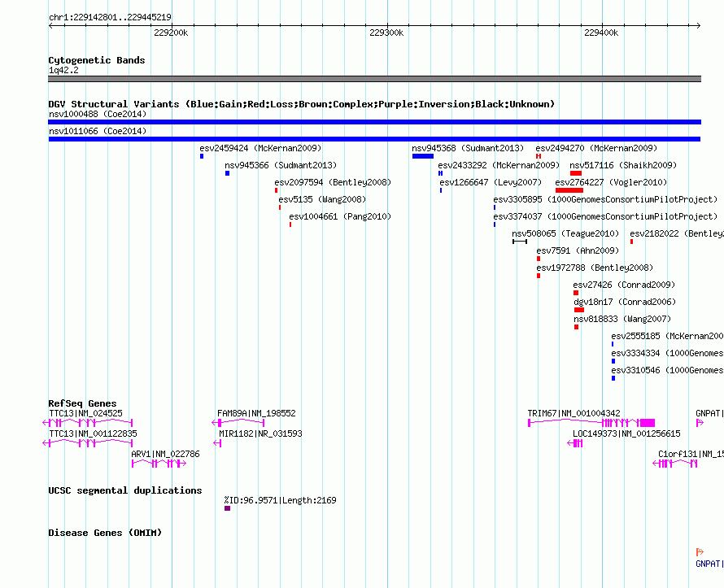
Task: Open the esv5135 (Wang2008) variant
Action: click(322, 199)
